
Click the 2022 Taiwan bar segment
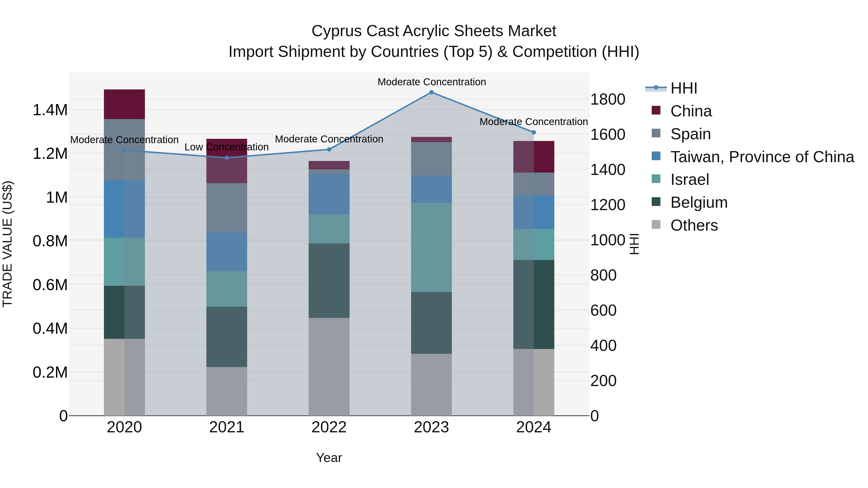point(329,194)
